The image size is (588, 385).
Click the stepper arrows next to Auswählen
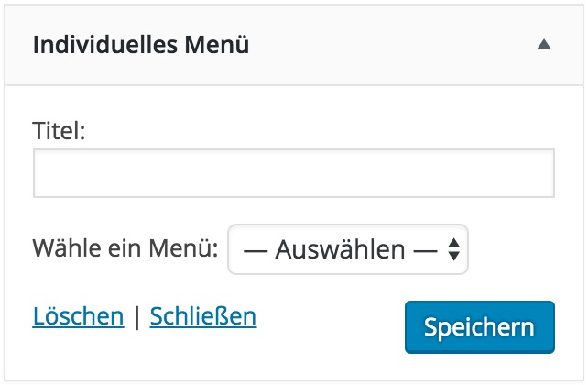[452, 249]
